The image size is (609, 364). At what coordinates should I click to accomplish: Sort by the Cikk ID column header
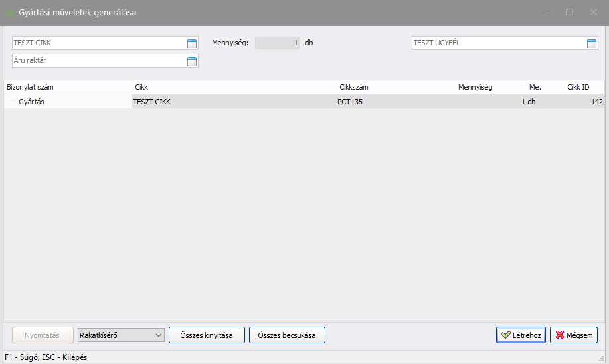pos(578,87)
